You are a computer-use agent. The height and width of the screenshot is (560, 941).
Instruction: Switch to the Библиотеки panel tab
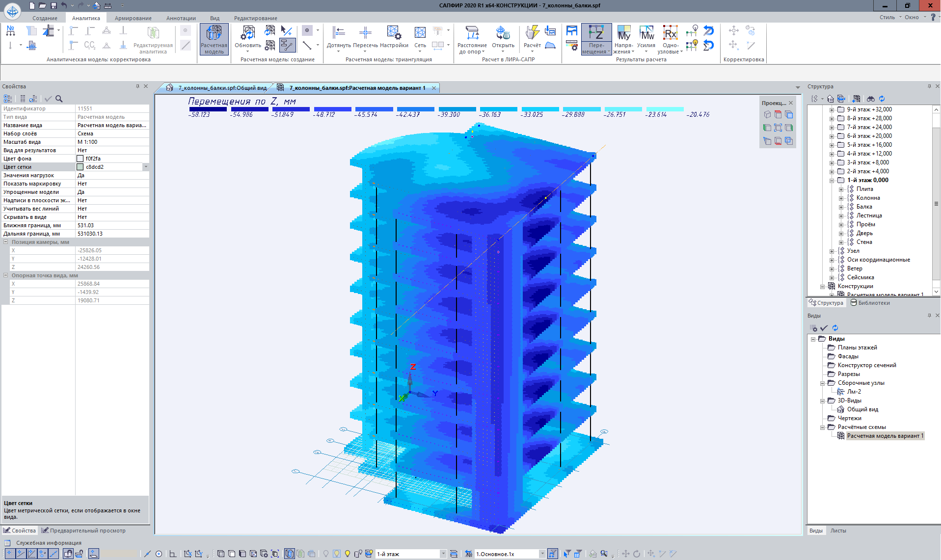coord(873,303)
